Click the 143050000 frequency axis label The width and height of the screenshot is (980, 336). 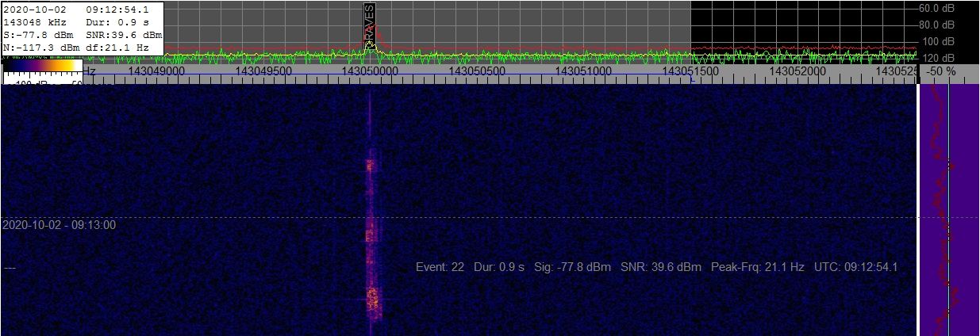(x=371, y=71)
